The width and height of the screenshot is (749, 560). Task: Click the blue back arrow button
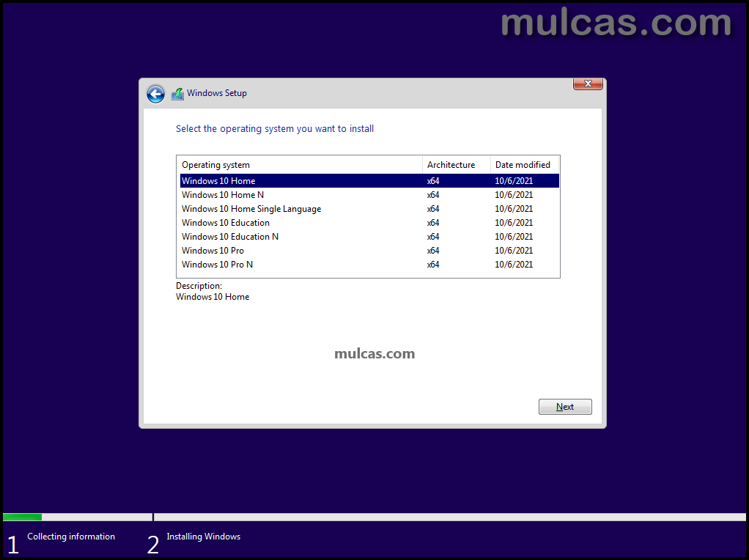[155, 94]
